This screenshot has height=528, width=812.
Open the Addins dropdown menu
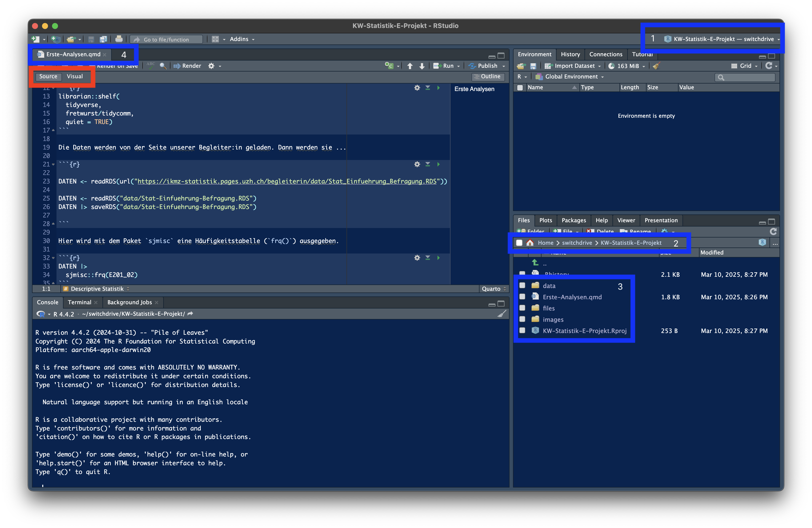pos(242,39)
